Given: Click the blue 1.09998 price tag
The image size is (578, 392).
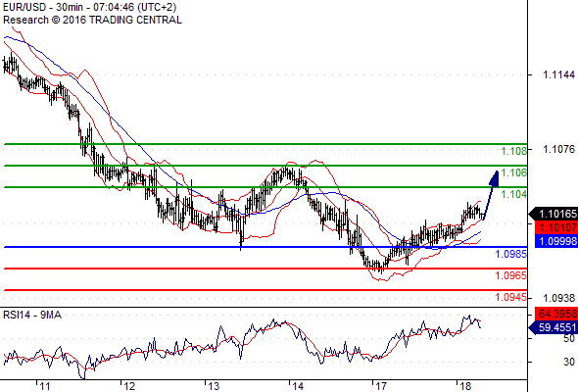Looking at the screenshot, I should tap(555, 241).
